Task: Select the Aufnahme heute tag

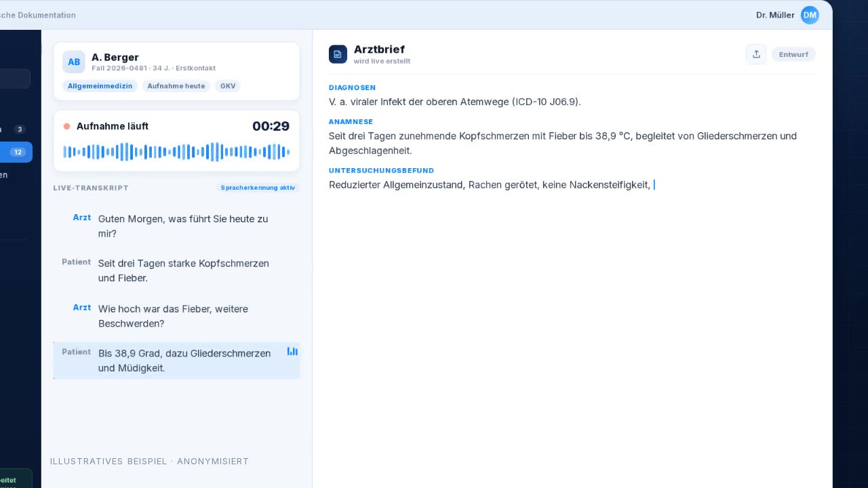Action: click(176, 86)
